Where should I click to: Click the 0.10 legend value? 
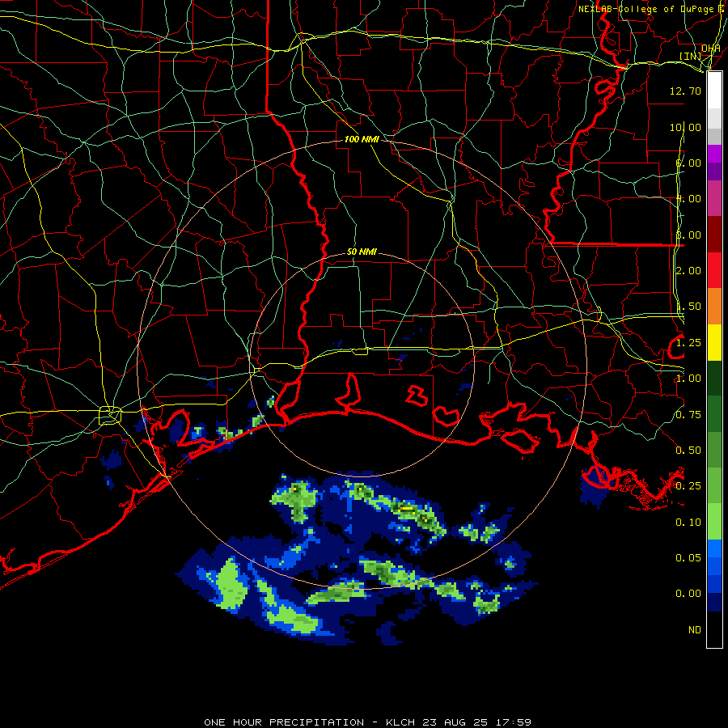pos(688,523)
